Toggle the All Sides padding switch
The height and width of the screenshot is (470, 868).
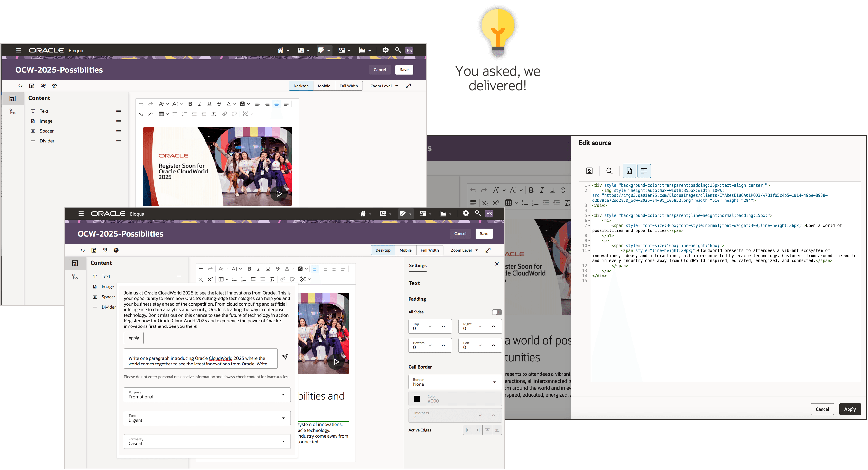(496, 312)
